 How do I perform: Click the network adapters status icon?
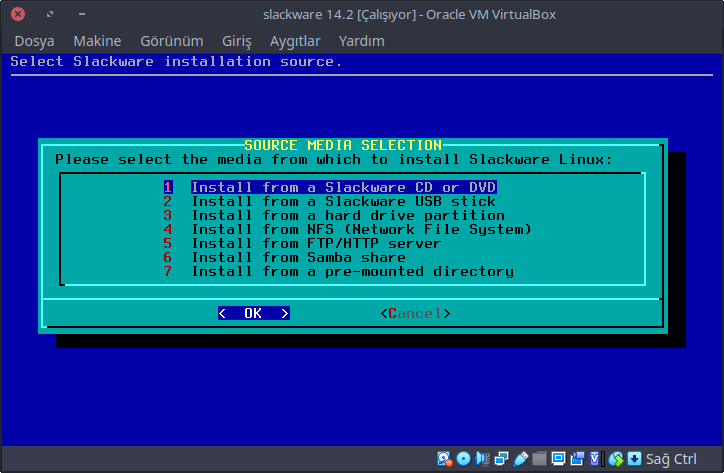click(501, 459)
